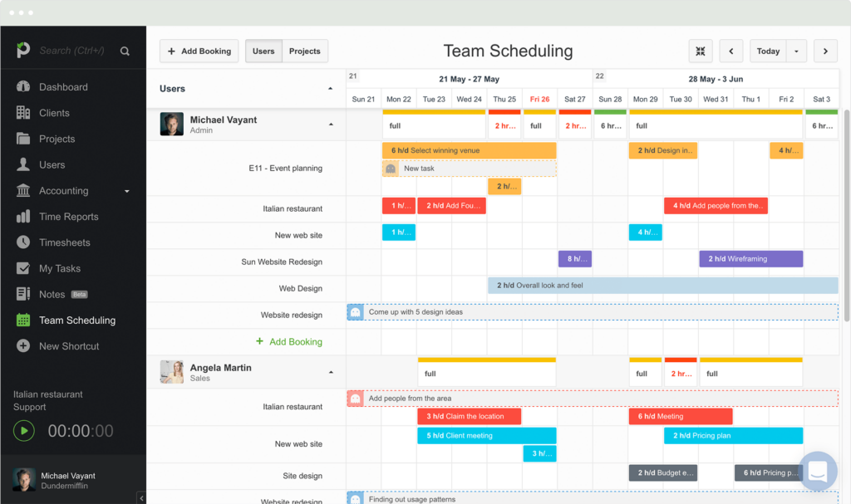This screenshot has height=504, width=851.
Task: Open My Tasks
Action: pos(59,268)
